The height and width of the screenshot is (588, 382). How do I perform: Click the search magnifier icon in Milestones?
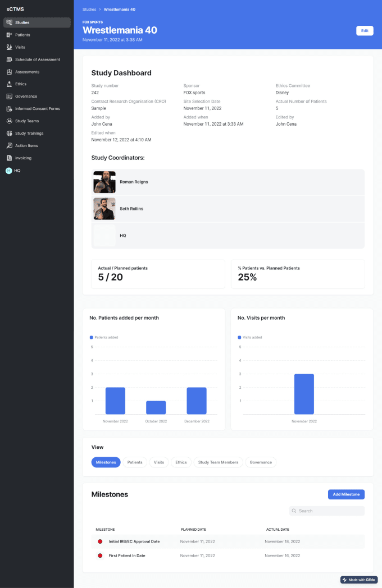point(294,511)
